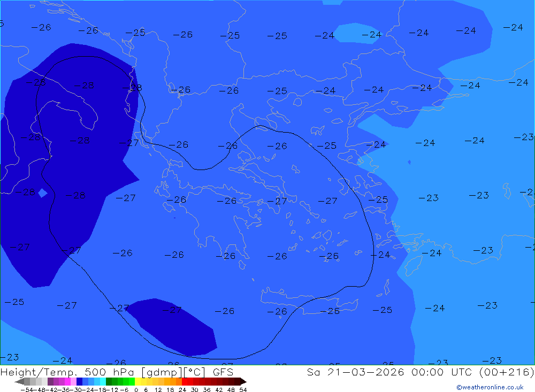
Task: Click the '-54' legend value
Action: tap(27, 390)
